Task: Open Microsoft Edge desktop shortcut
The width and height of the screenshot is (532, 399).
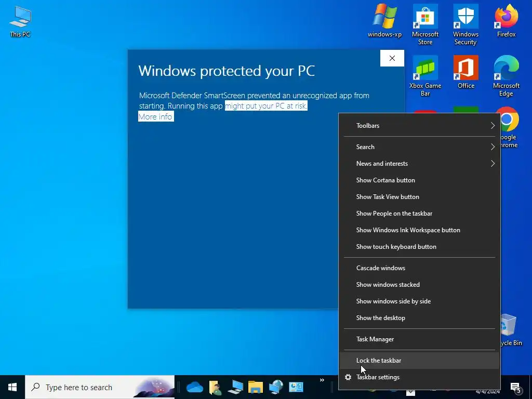Action: [x=506, y=76]
